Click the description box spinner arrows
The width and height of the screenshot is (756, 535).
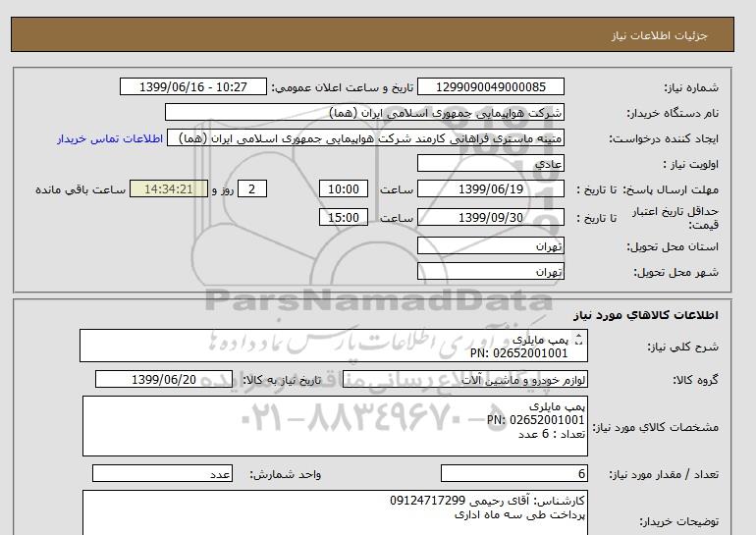[x=579, y=340]
